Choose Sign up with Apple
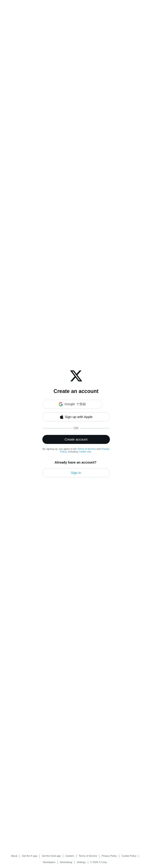Screen dimensions: 152x868 point(76,417)
